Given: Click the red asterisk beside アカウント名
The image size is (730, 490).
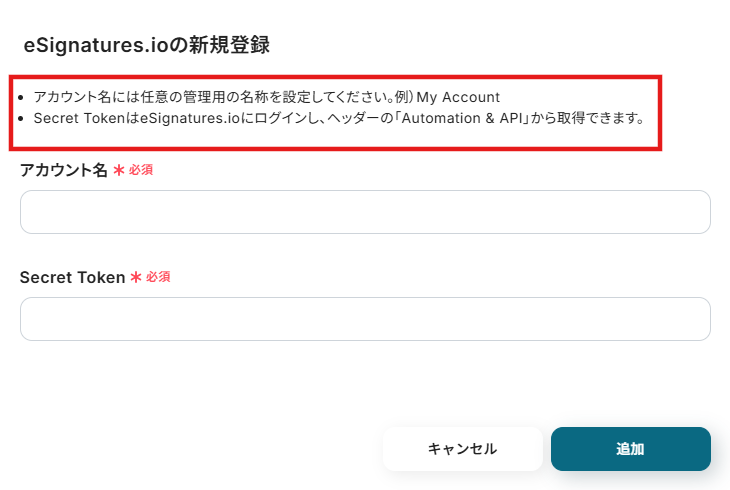Looking at the screenshot, I should [x=119, y=171].
